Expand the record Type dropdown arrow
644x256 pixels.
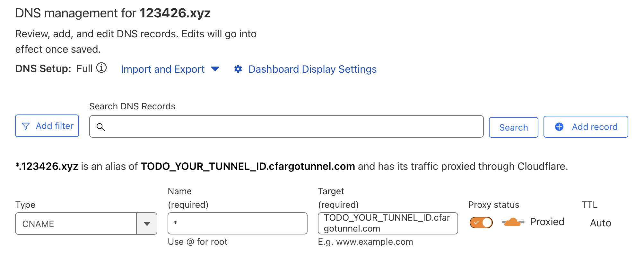(147, 224)
